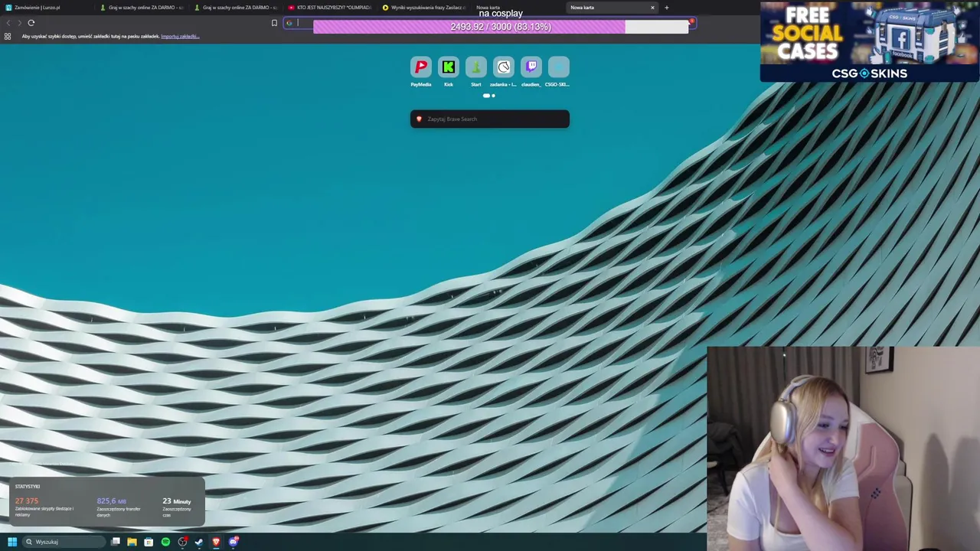Open the apps grid on bookmarks bar
Screen dimensions: 980x551
pos(8,36)
